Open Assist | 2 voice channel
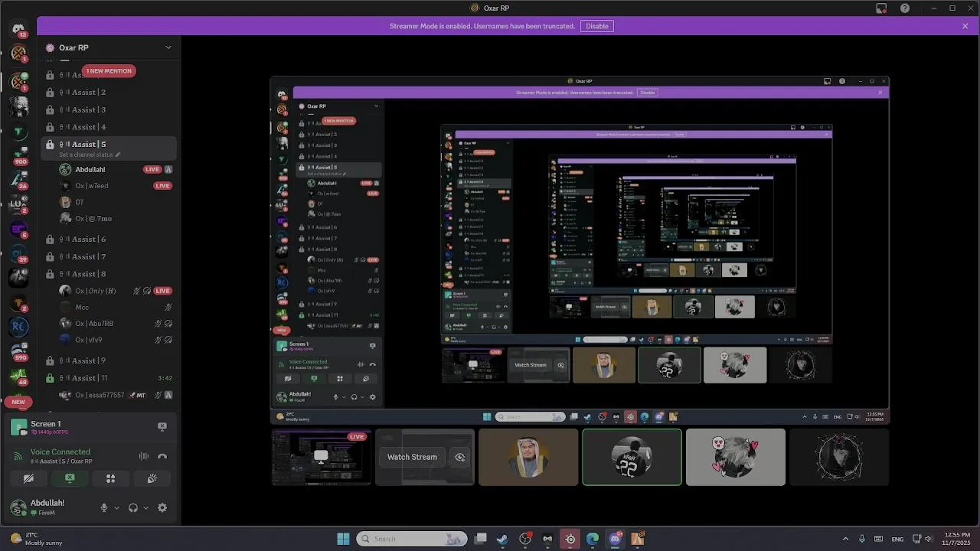This screenshot has height=551, width=980. tap(109, 93)
